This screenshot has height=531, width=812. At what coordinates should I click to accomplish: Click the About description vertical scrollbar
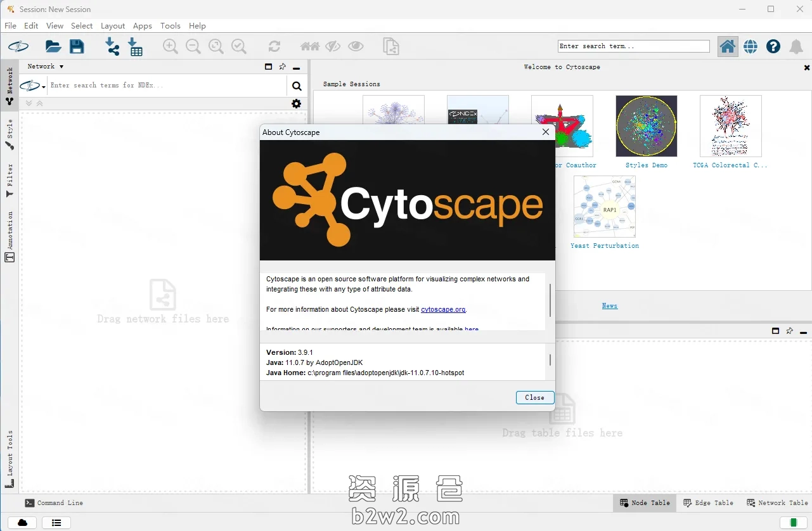(550, 300)
